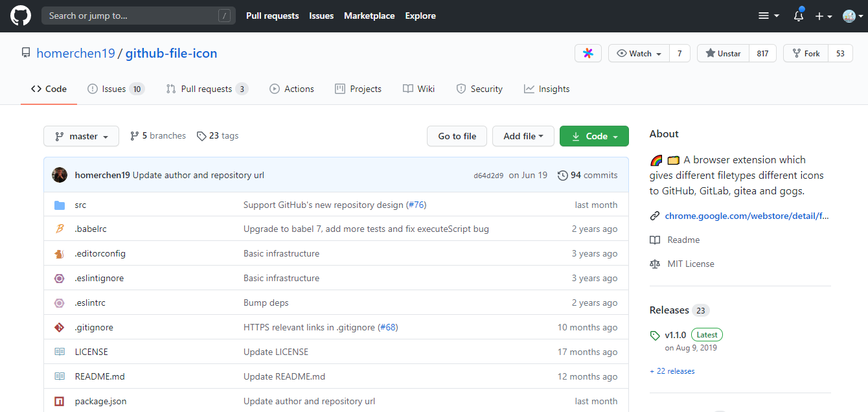
Task: View the 7 watchers count
Action: pyautogui.click(x=680, y=53)
